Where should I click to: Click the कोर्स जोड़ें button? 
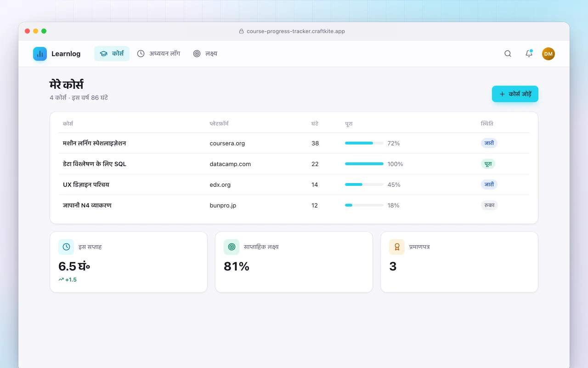coord(515,94)
